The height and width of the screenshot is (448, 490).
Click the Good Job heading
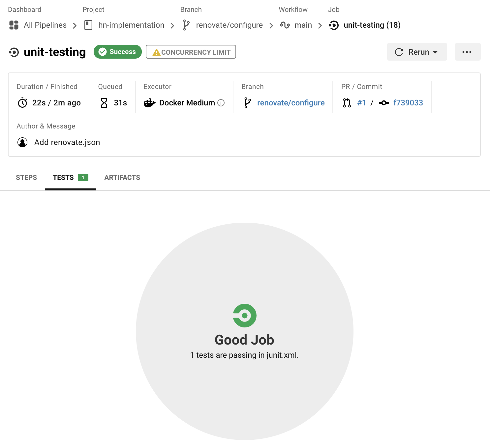click(x=244, y=340)
